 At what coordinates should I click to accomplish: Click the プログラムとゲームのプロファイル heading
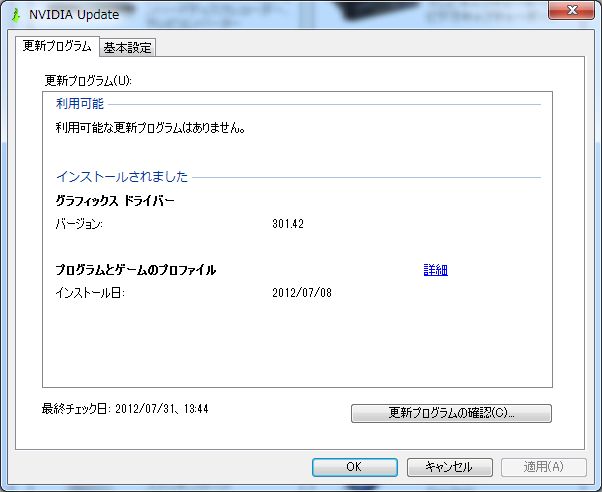(136, 270)
